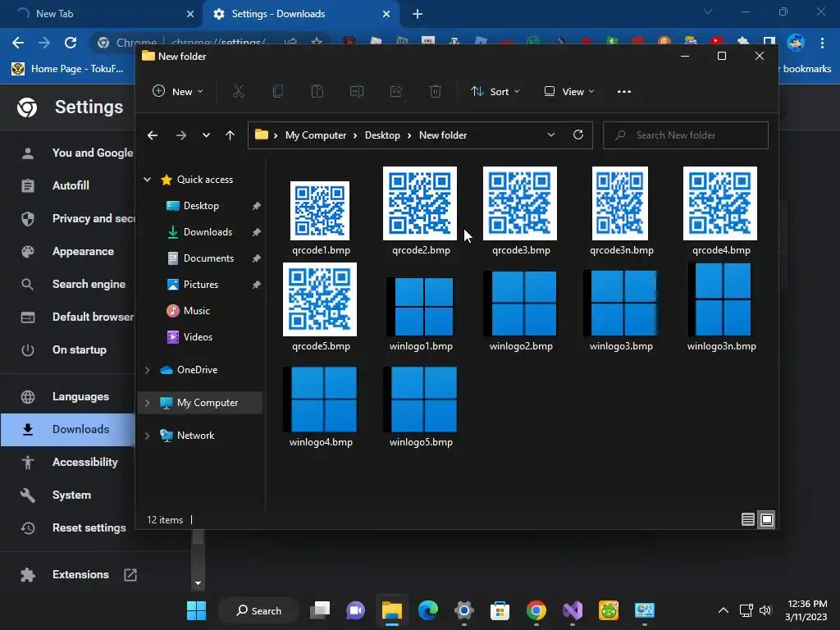Click Desktop in the address breadcrumb
840x630 pixels.
382,135
